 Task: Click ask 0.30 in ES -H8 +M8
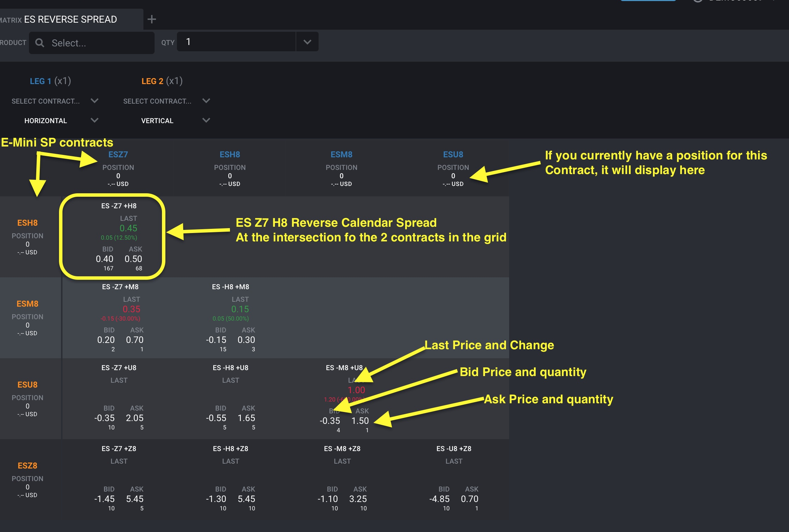point(246,340)
